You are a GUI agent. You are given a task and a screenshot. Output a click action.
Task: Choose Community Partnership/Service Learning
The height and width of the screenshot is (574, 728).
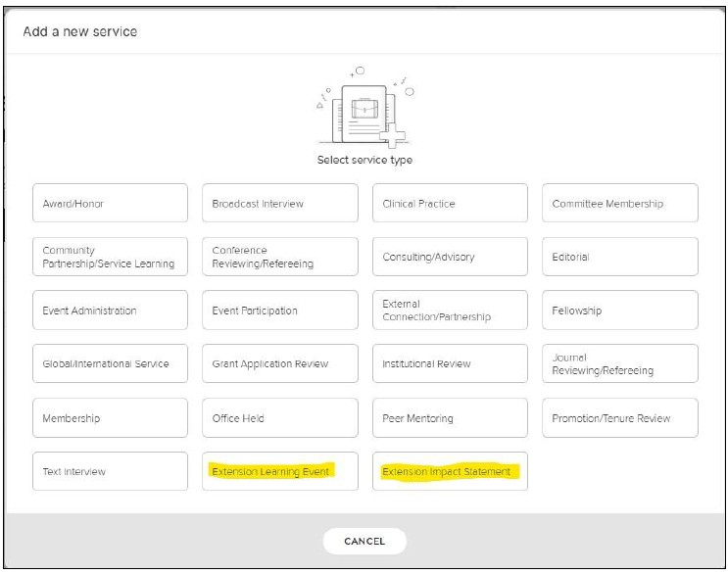(x=109, y=257)
